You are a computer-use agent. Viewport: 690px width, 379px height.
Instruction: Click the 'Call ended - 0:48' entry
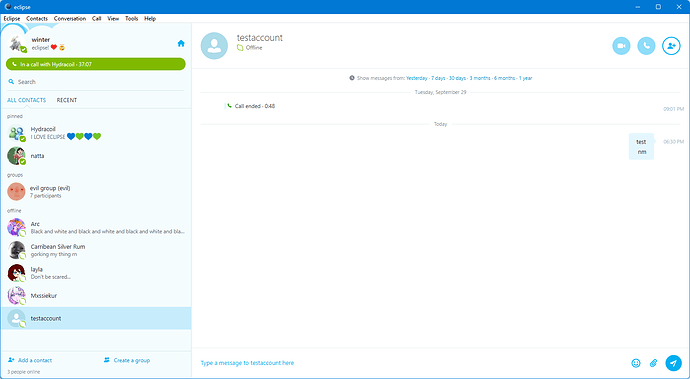(254, 106)
